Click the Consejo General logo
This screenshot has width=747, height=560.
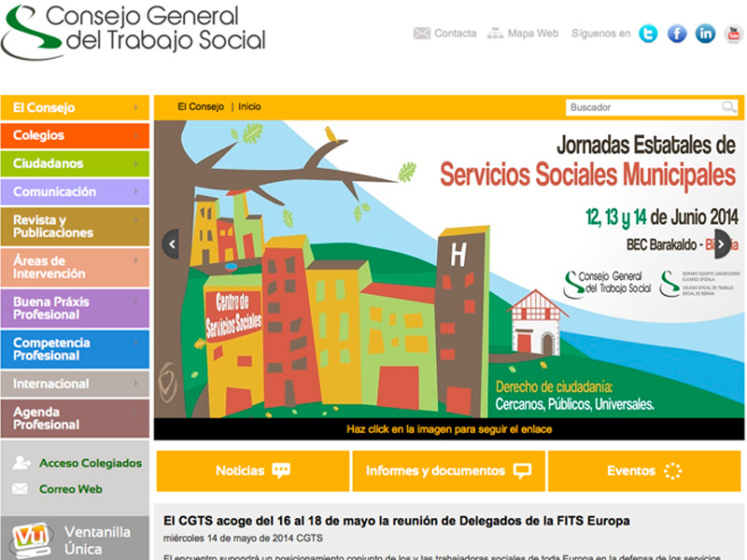134,30
